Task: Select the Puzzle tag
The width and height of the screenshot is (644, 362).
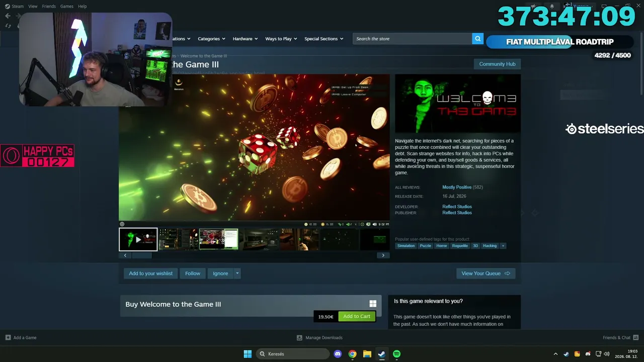Action: coord(426,246)
